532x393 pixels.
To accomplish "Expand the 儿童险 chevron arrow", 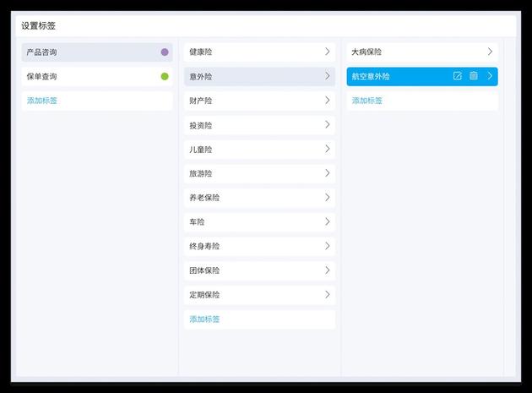I will 328,149.
